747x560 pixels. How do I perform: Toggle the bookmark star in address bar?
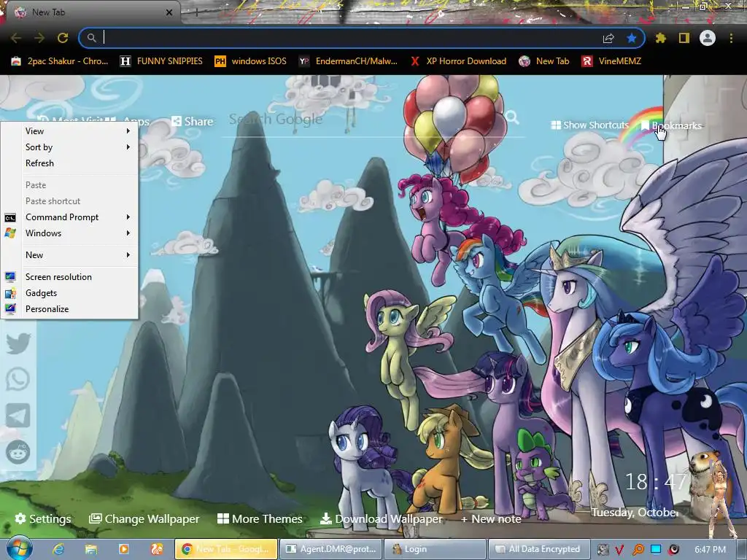coord(632,38)
